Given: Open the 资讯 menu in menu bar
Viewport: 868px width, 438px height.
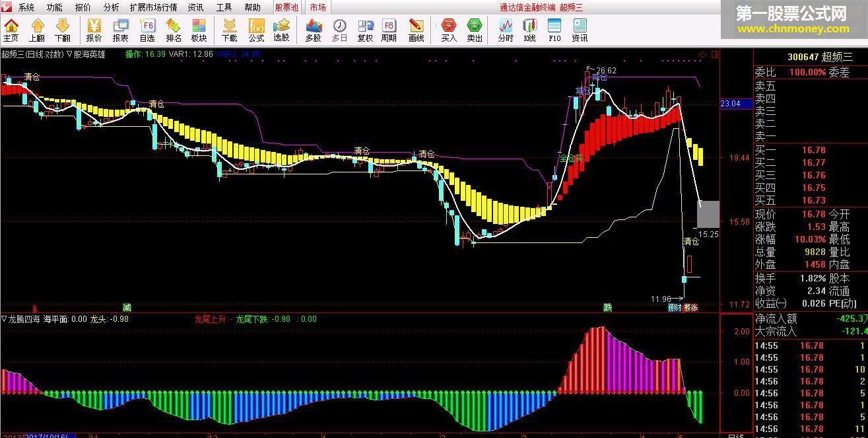Looking at the screenshot, I should coord(195,7).
